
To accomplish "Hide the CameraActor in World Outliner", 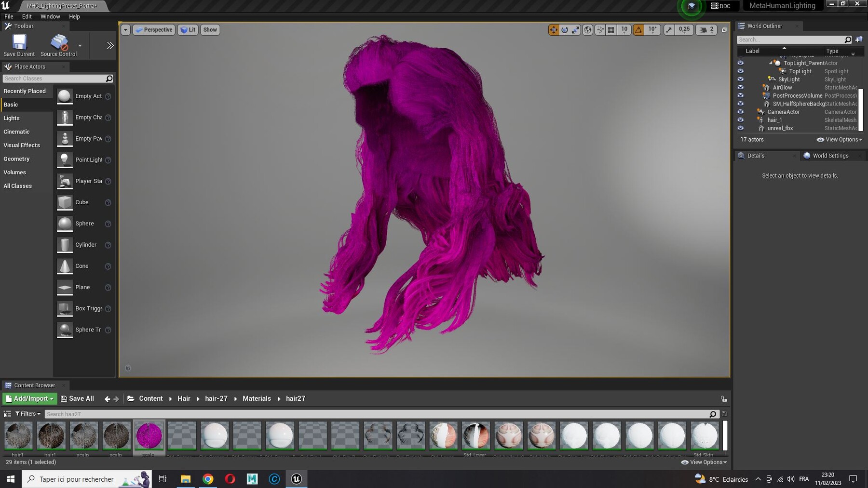I will [741, 112].
